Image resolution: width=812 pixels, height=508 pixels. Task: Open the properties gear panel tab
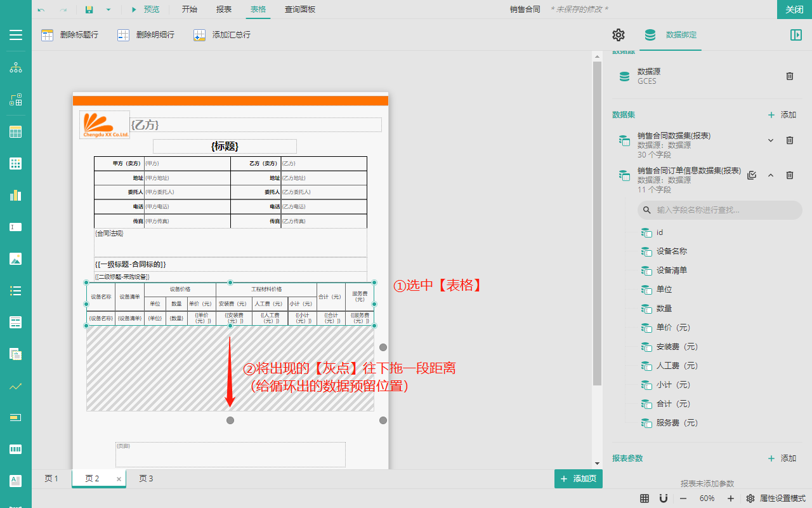pyautogui.click(x=619, y=35)
